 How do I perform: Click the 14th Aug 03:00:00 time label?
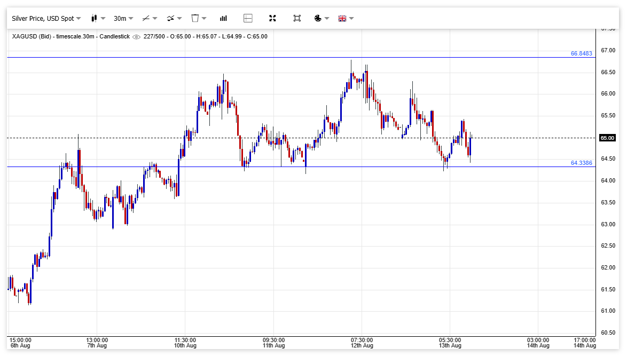pos(538,343)
